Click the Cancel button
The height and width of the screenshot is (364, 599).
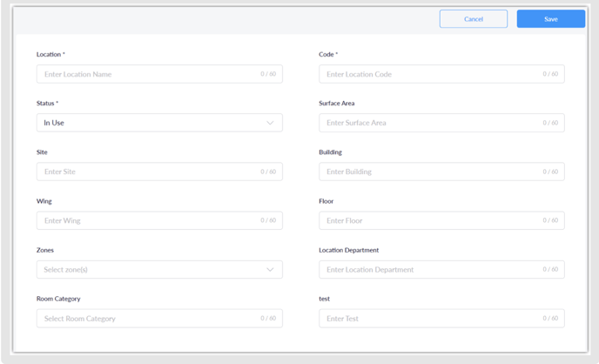pyautogui.click(x=474, y=19)
